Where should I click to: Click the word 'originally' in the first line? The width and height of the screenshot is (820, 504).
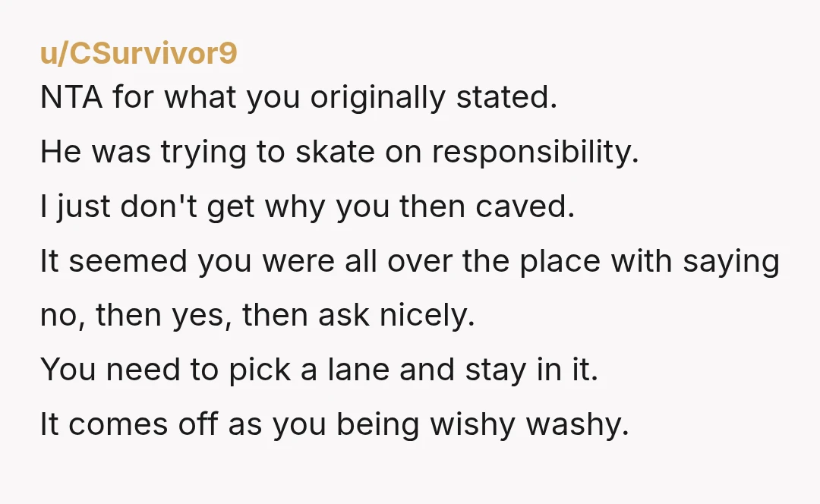coord(378,98)
